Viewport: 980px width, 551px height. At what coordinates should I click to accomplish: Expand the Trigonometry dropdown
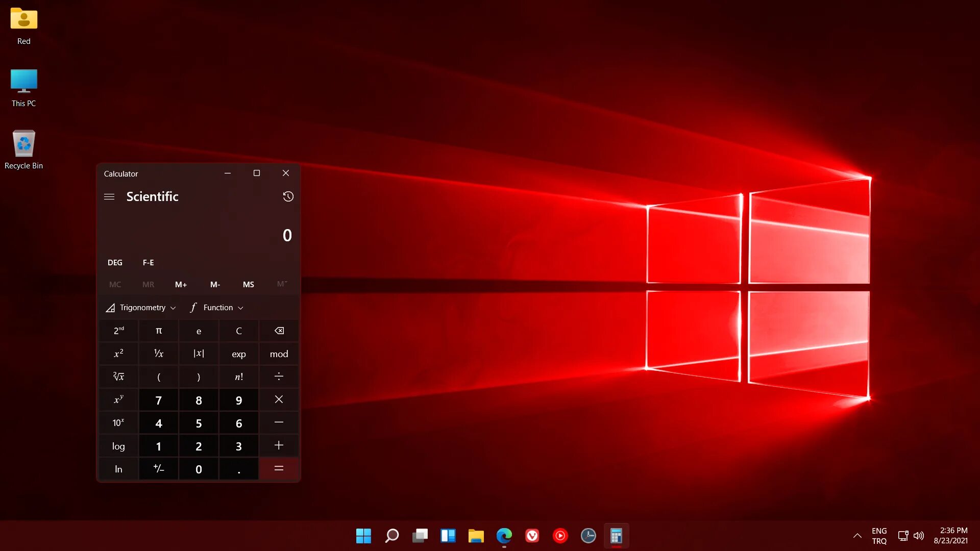tap(141, 308)
